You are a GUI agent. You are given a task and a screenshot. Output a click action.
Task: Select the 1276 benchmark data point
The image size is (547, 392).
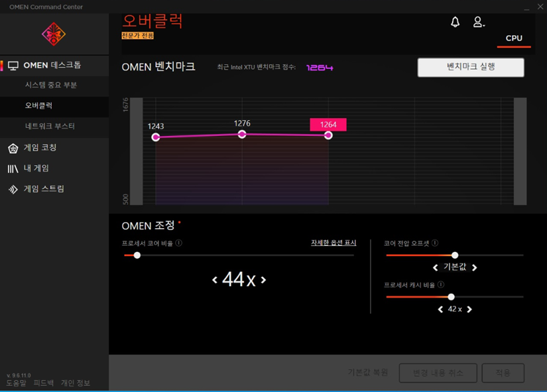242,134
